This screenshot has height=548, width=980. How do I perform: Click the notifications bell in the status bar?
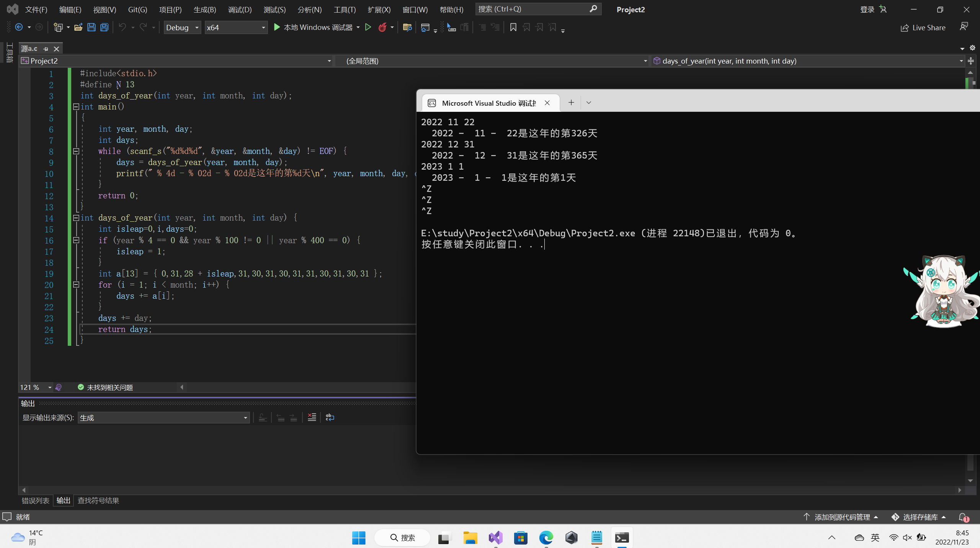963,517
